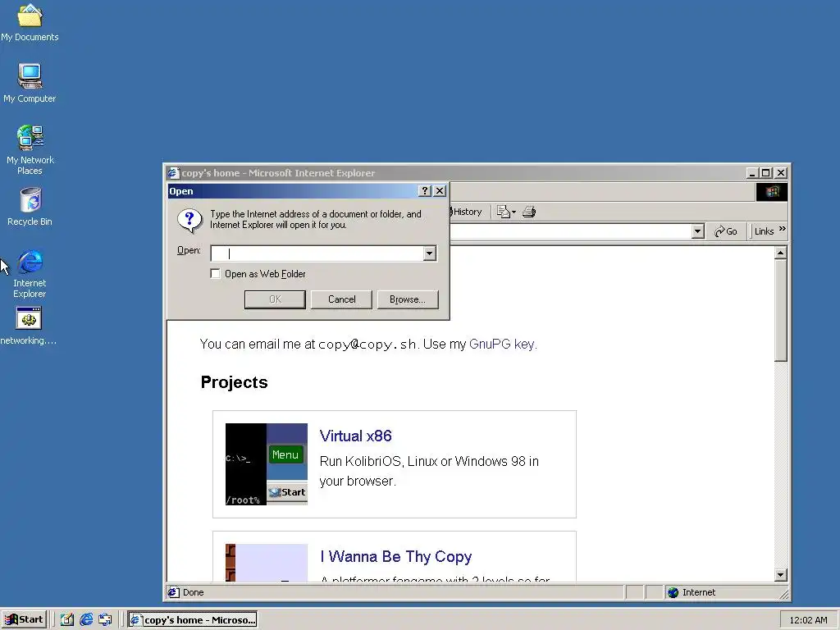Cancel the Open dialog
The image size is (840, 630).
click(x=341, y=299)
